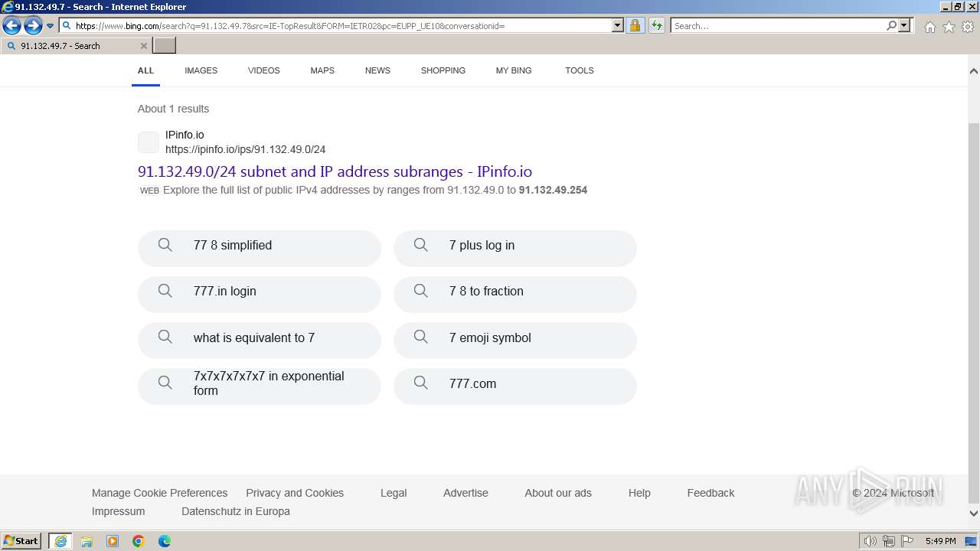980x551 pixels.
Task: Search related '777.in login'
Action: (x=260, y=294)
